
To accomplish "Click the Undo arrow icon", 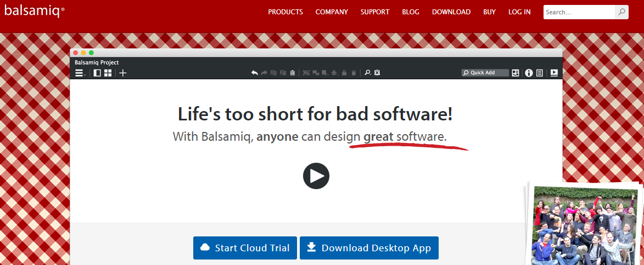I will click(x=255, y=73).
